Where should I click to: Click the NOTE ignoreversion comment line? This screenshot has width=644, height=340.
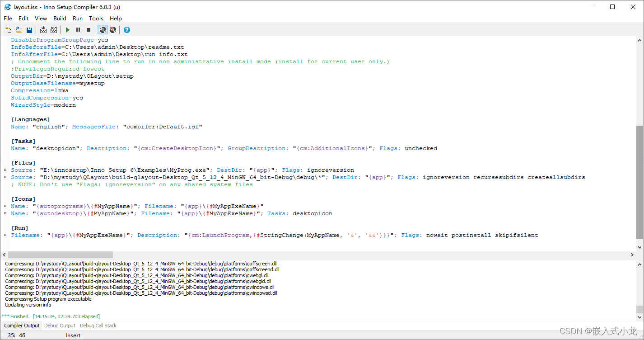(x=132, y=184)
